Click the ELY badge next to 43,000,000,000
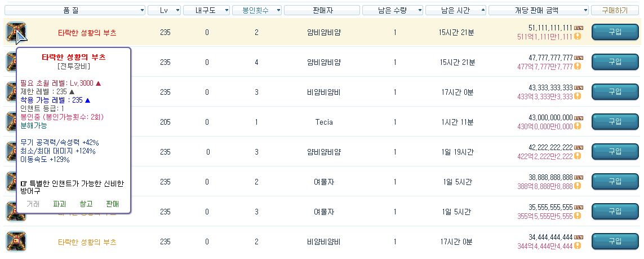This screenshot has height=259, width=644. [x=578, y=117]
